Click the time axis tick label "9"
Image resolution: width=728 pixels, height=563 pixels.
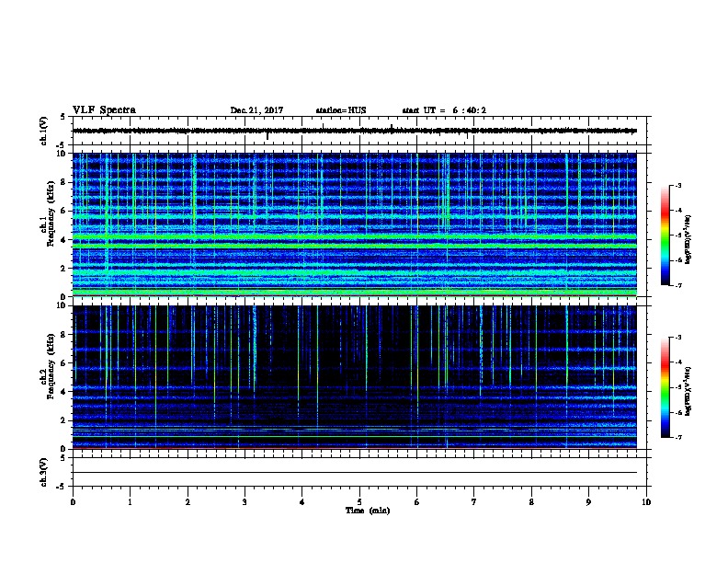point(588,502)
